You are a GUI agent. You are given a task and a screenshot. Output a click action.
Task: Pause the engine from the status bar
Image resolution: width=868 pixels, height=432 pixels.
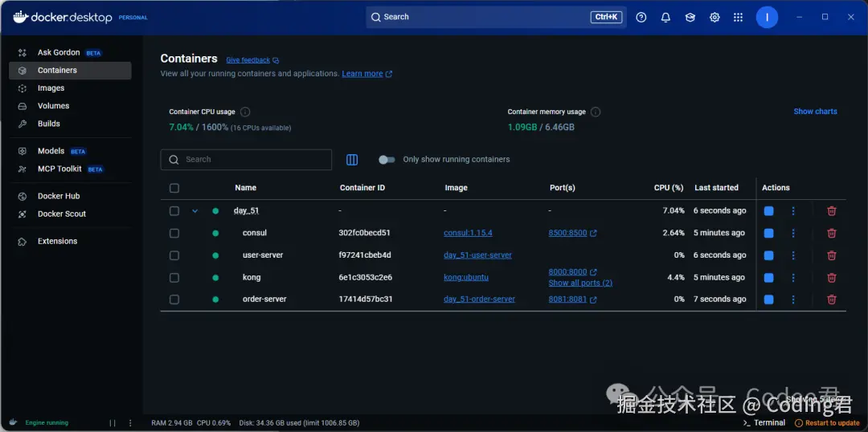point(113,422)
